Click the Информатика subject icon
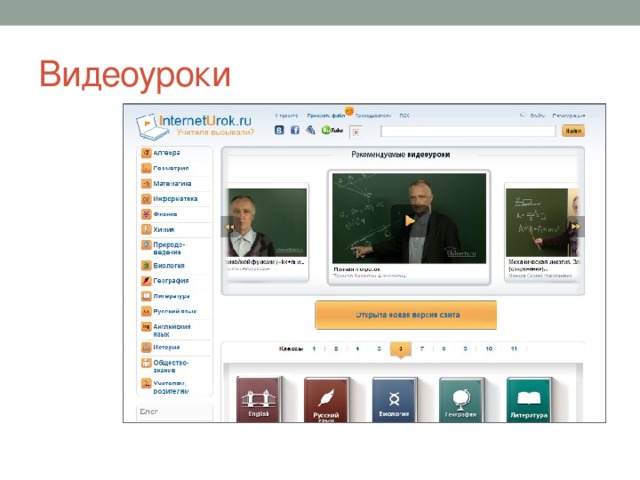The image size is (640, 480). point(146,199)
